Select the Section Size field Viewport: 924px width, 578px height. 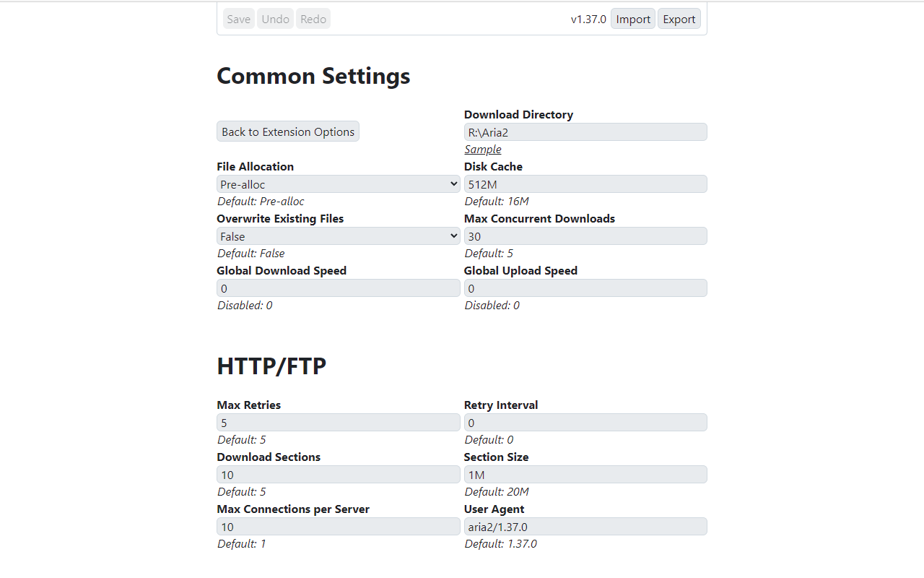(585, 475)
